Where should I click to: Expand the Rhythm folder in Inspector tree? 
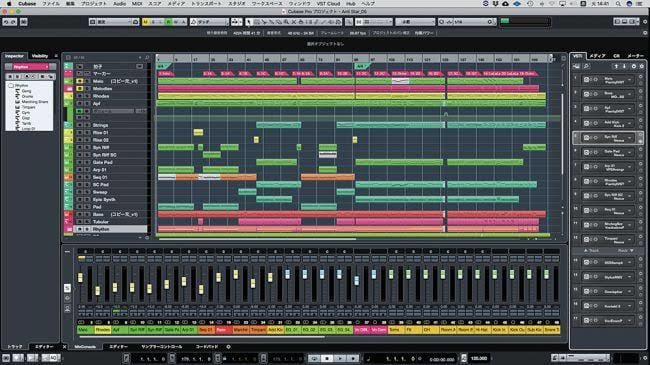pyautogui.click(x=11, y=85)
